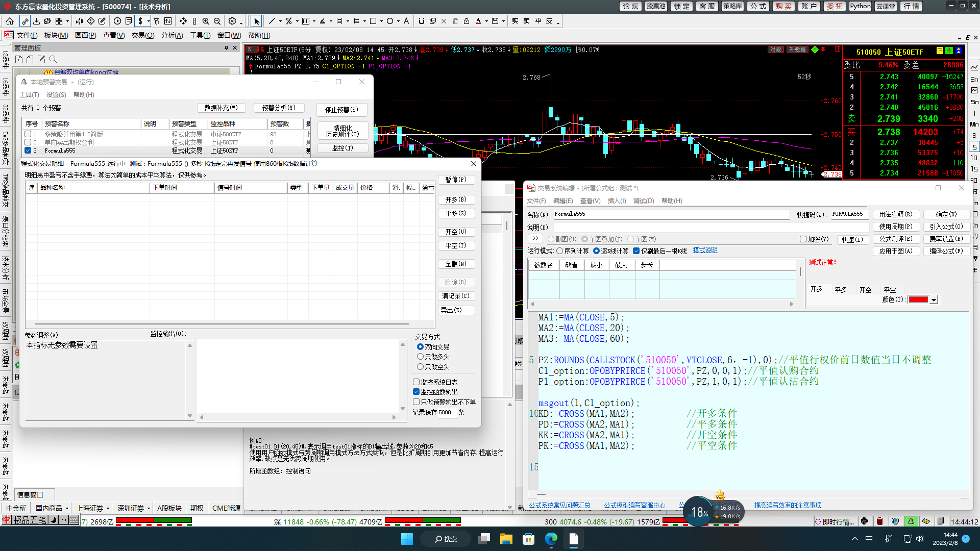Enable 只做预警输出不下单 checkbox
980x551 pixels.
click(x=416, y=402)
